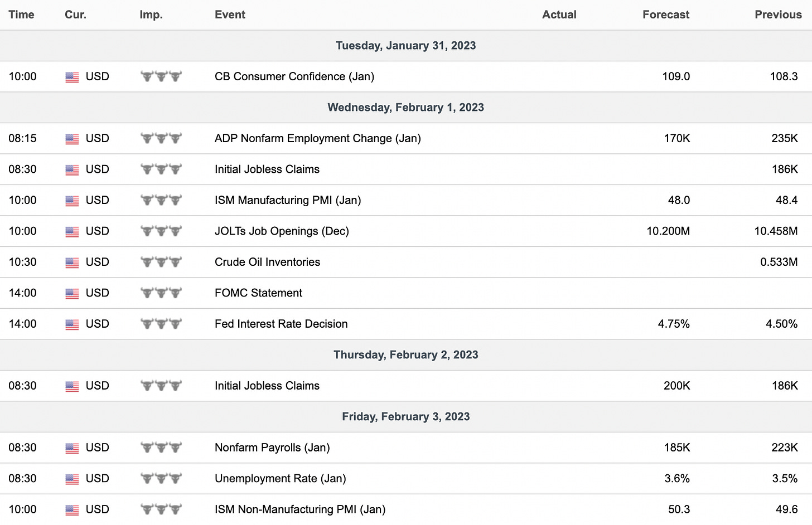Open the JOLTs Job Openings (Dec) event

[282, 231]
